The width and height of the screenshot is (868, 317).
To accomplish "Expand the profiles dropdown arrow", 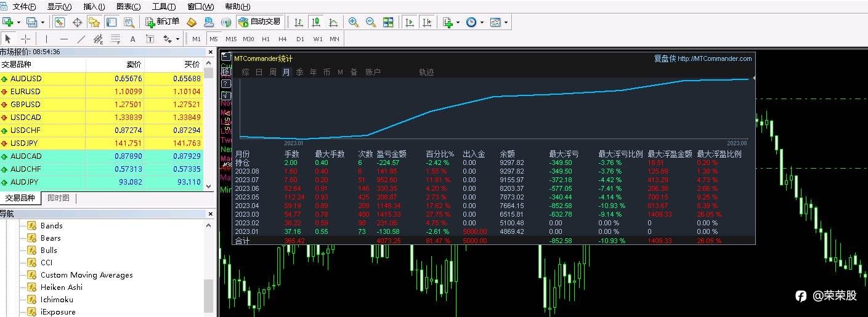I will tap(43, 22).
